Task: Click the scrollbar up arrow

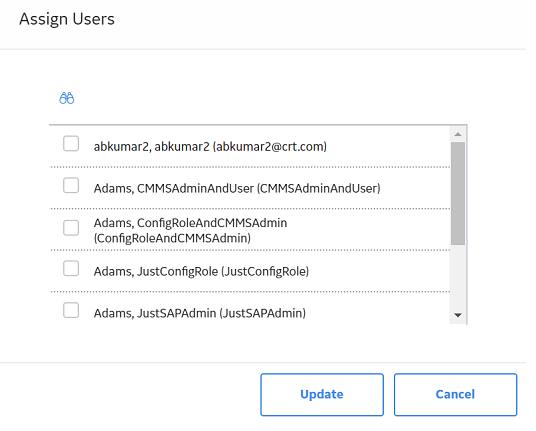Action: (458, 134)
